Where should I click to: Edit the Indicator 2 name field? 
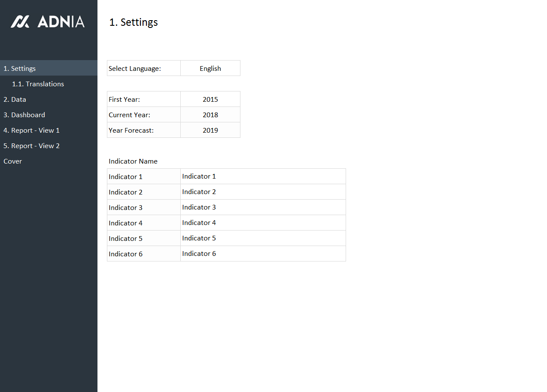point(263,192)
